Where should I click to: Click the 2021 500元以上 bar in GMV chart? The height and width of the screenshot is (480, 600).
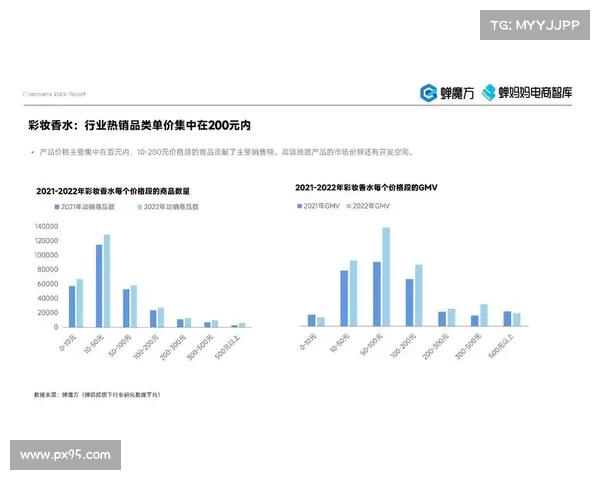coord(507,319)
